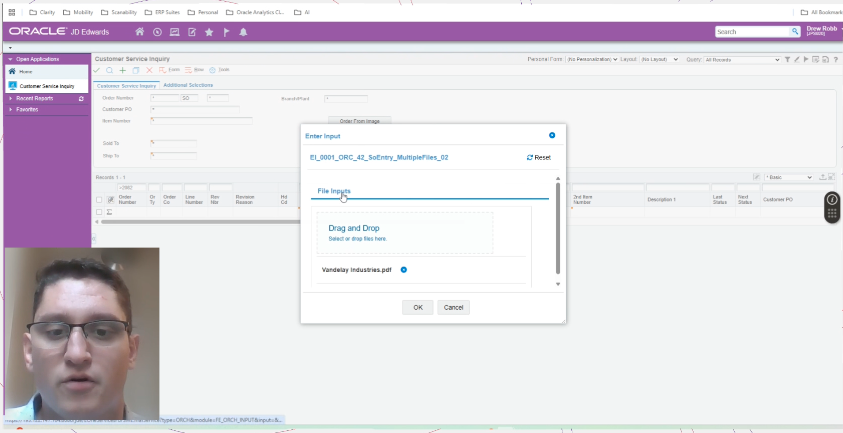Tick the grid header select-all checkbox

point(98,200)
